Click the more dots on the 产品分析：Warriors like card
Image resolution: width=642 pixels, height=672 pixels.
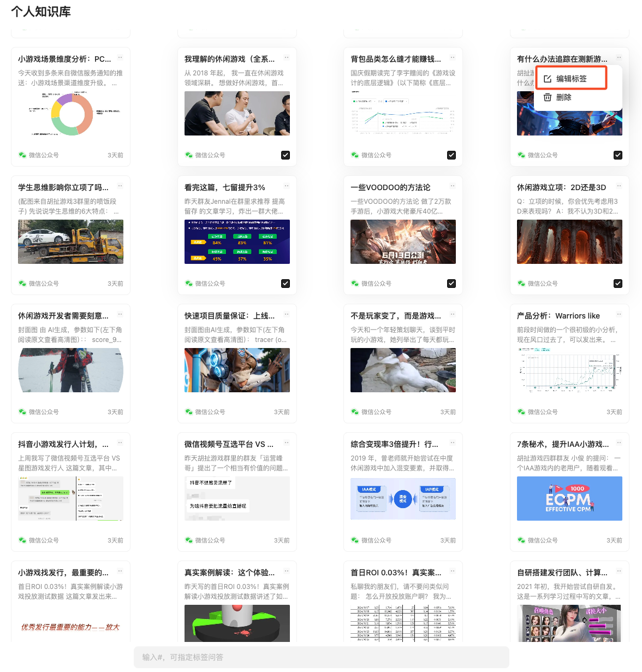point(619,314)
